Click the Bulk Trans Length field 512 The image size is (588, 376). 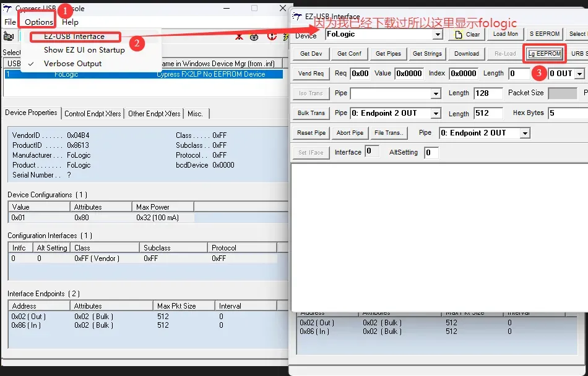[488, 113]
